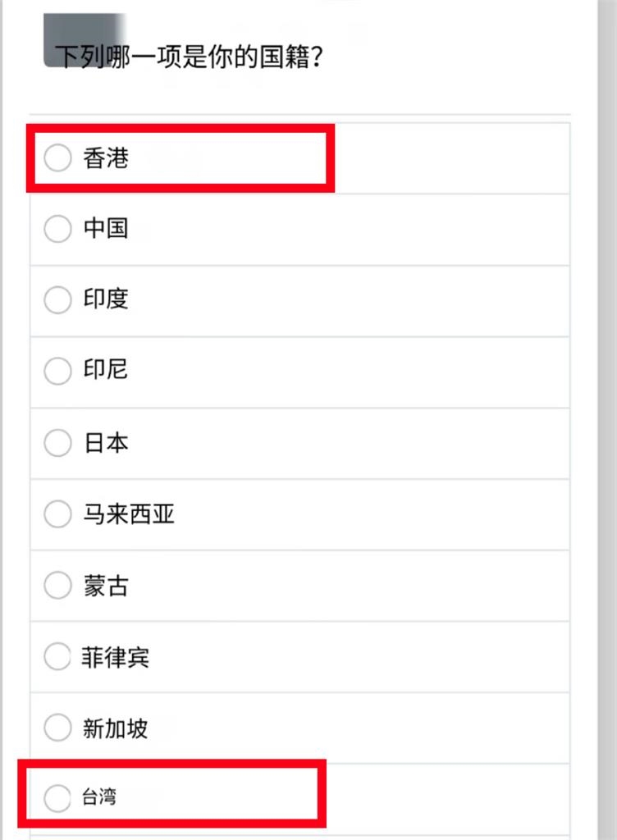The width and height of the screenshot is (617, 840).
Task: Select the 香港 radio button
Action: [57, 159]
